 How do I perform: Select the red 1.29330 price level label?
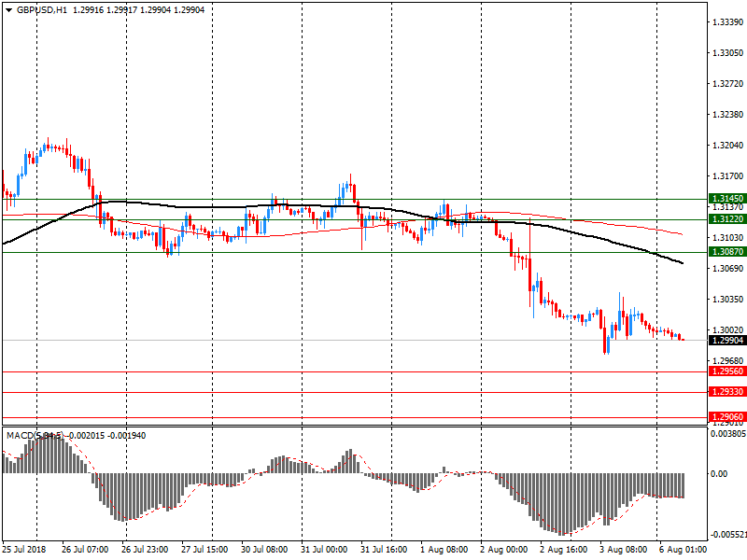(726, 393)
